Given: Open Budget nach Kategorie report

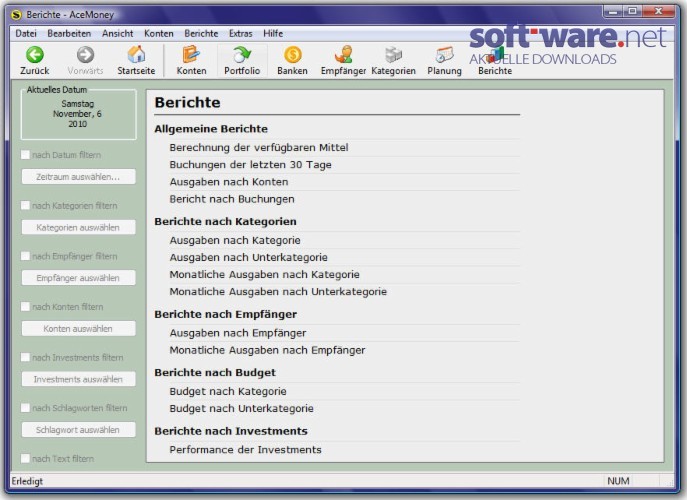Looking at the screenshot, I should point(228,391).
